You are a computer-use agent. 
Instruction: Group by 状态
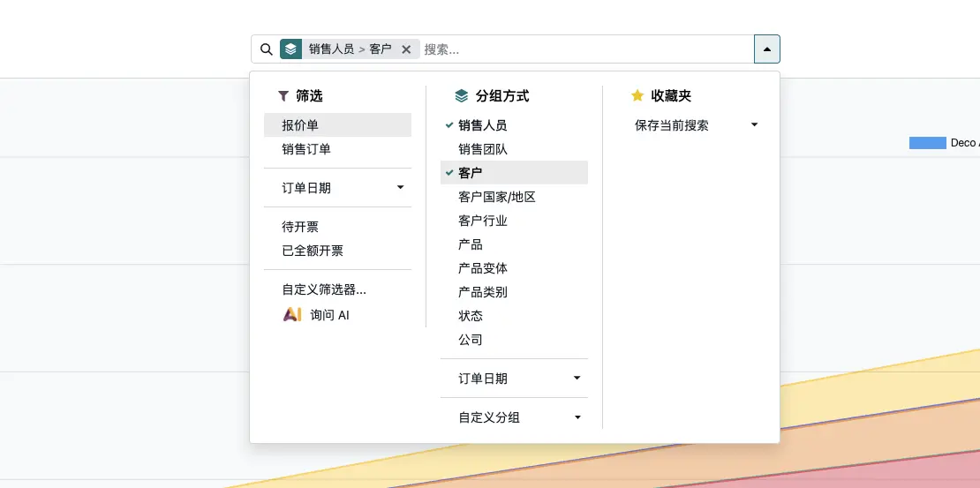point(514,316)
